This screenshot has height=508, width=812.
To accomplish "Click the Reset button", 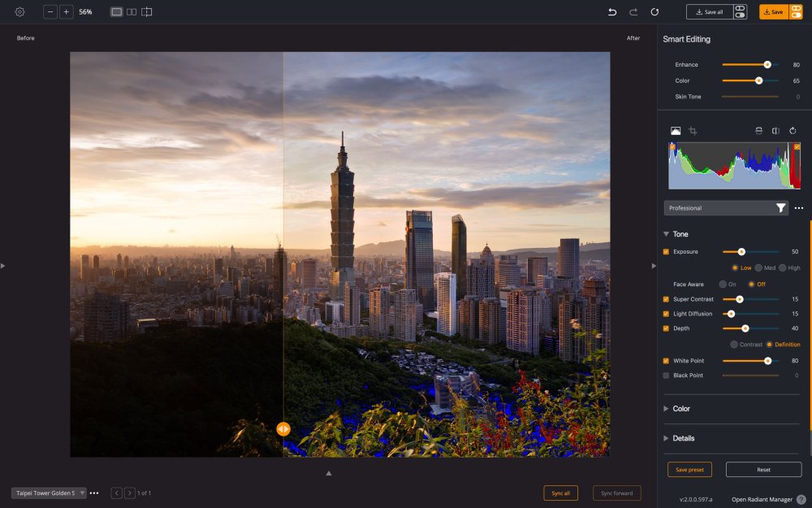I will (x=763, y=470).
